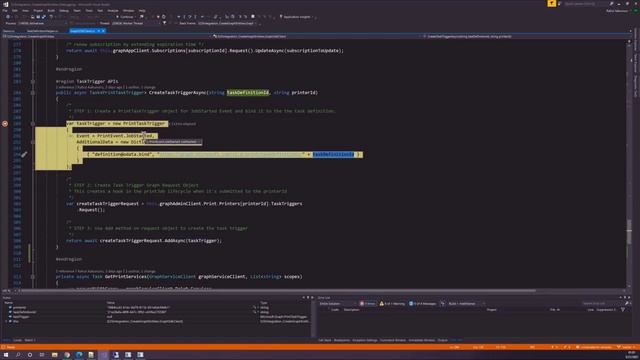Click the Continue debugging button
This screenshot has width=640, height=360.
(126, 17)
